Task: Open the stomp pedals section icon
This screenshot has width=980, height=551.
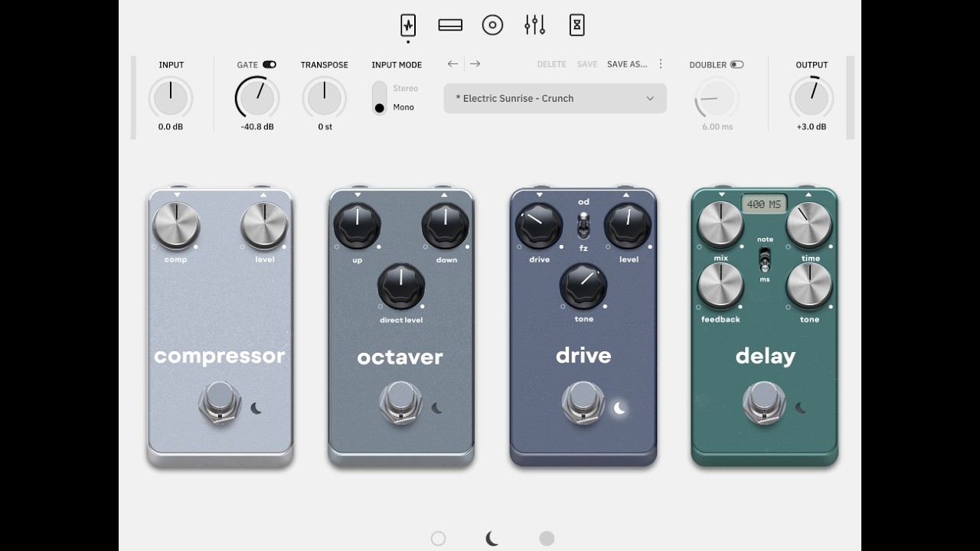Action: tap(408, 25)
